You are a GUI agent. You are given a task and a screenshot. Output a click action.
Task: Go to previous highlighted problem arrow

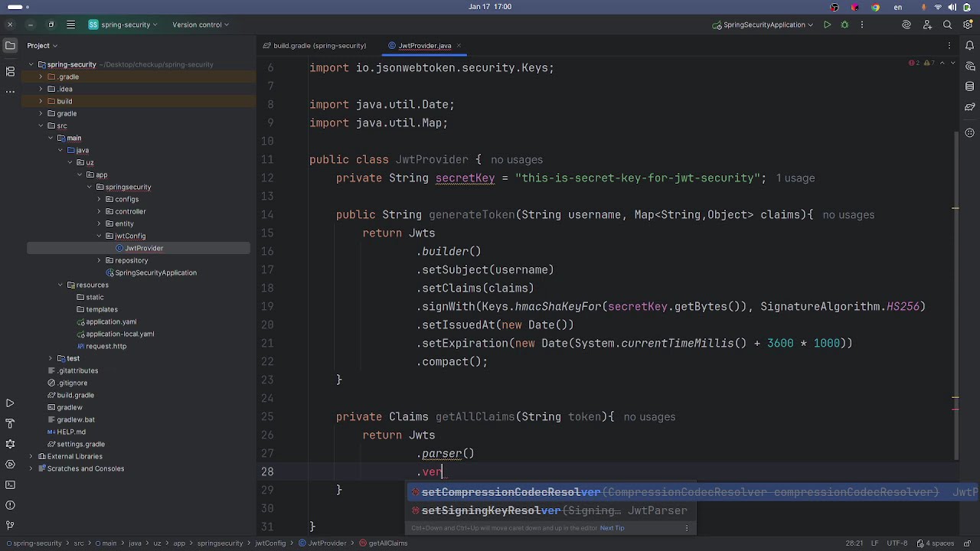tap(942, 63)
